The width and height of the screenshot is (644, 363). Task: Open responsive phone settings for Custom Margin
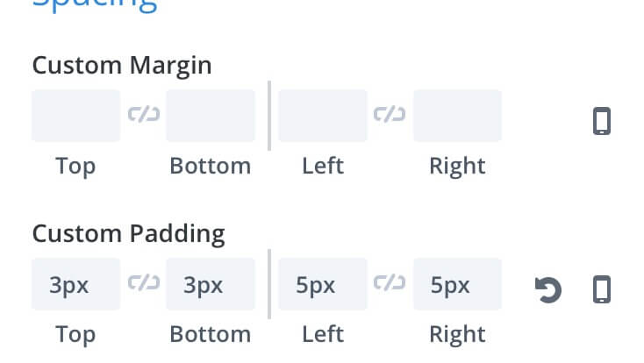[602, 121]
